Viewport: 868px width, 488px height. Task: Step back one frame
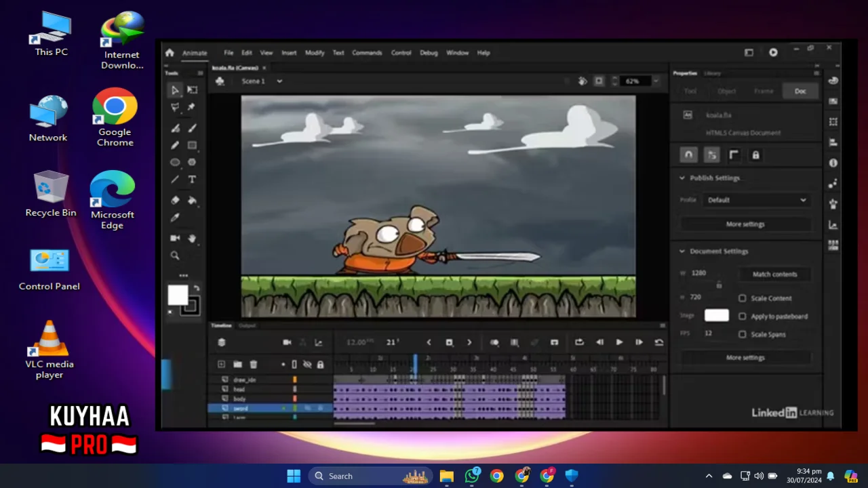click(599, 342)
